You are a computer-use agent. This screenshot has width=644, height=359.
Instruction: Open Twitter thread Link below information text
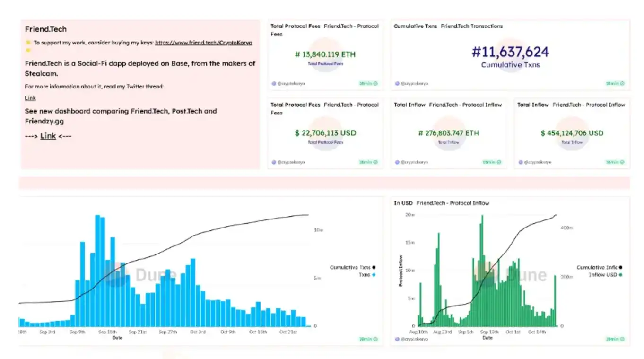tap(30, 98)
